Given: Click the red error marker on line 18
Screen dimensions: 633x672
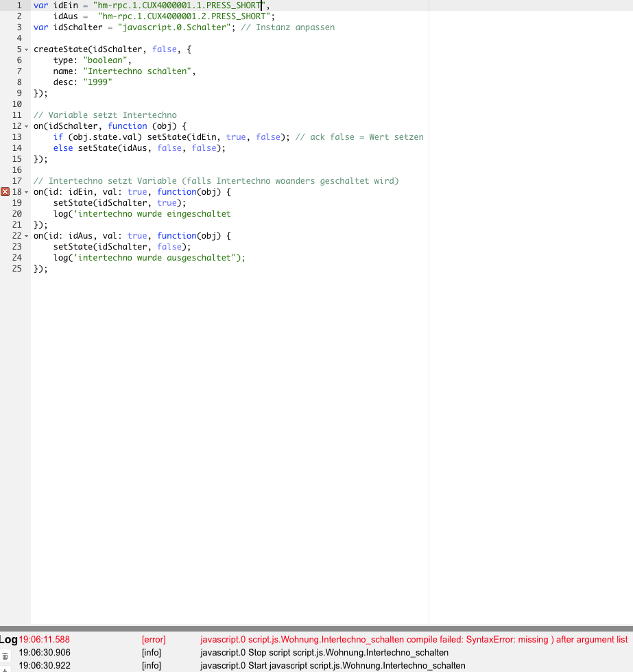Looking at the screenshot, I should [5, 192].
